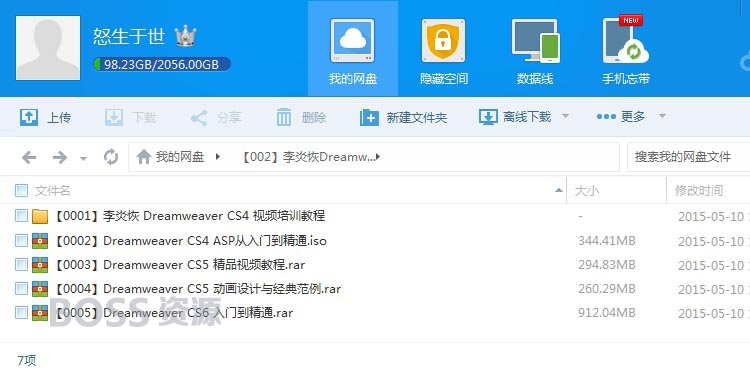Check the box for 【0001】 folder
750x377 pixels.
tap(21, 216)
